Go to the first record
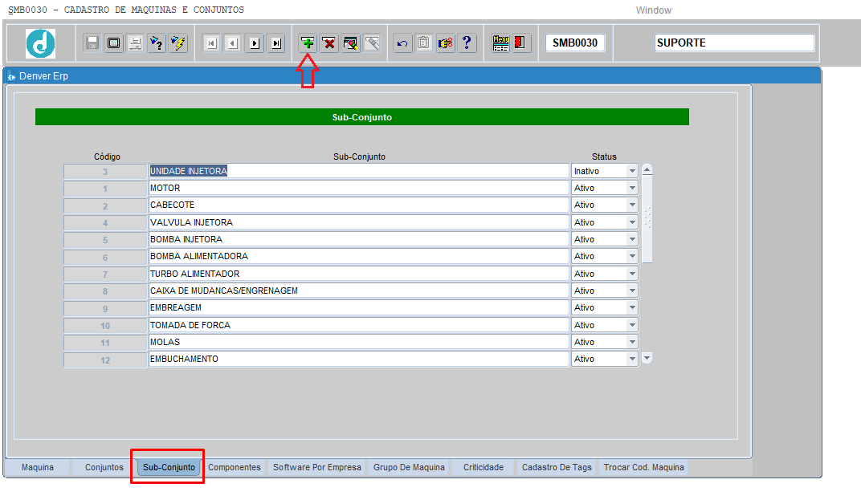 point(211,43)
